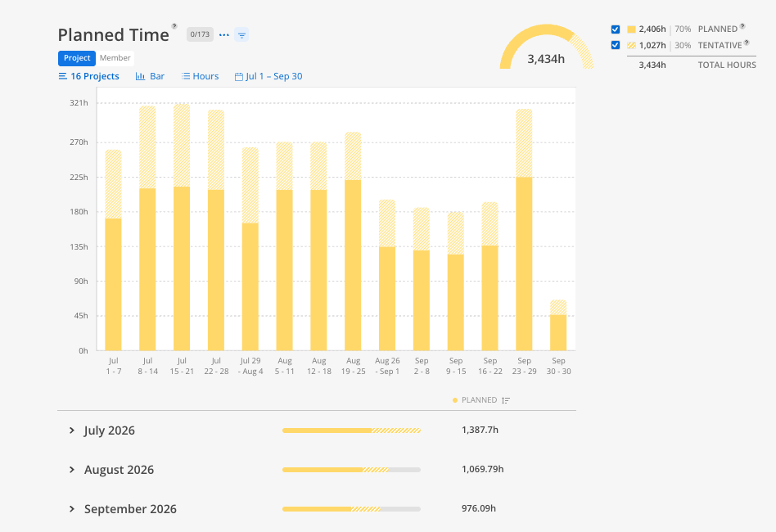Open the 16 Projects selector
776x532 pixels.
(x=89, y=76)
